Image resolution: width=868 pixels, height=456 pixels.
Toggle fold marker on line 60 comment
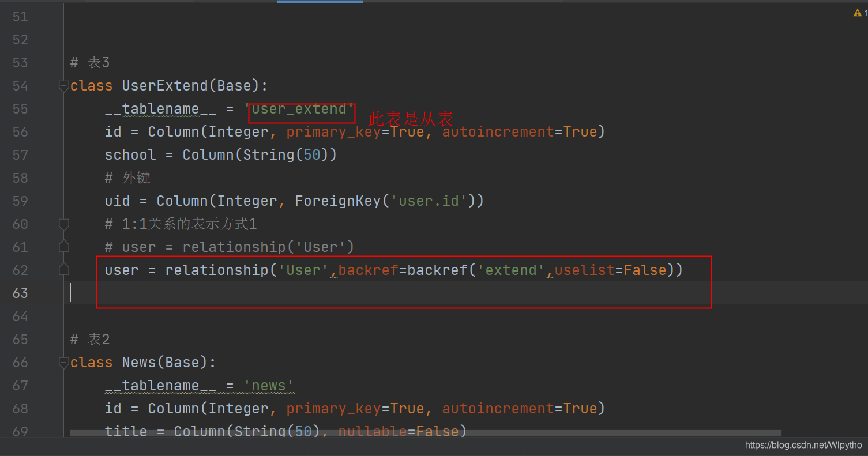tap(64, 224)
